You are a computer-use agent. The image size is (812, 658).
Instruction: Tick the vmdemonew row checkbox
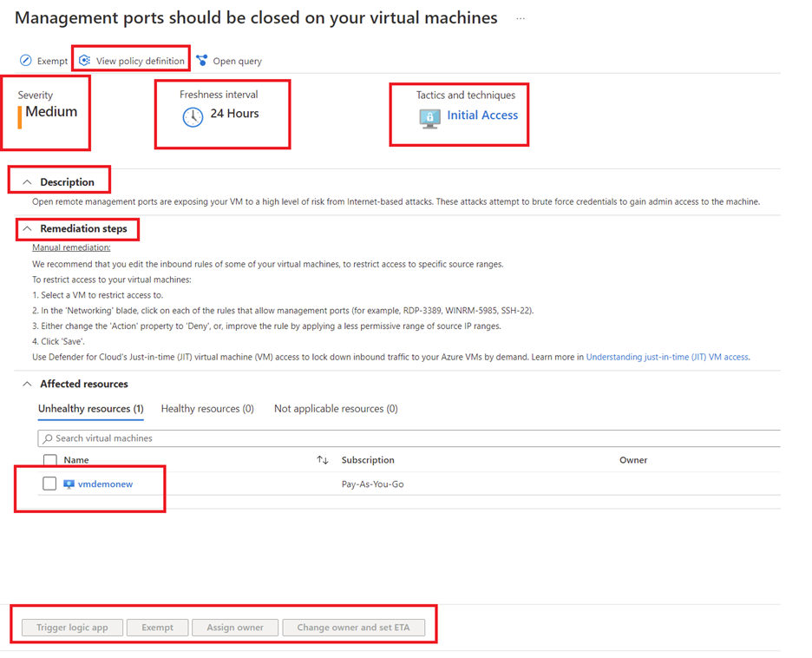coord(49,484)
